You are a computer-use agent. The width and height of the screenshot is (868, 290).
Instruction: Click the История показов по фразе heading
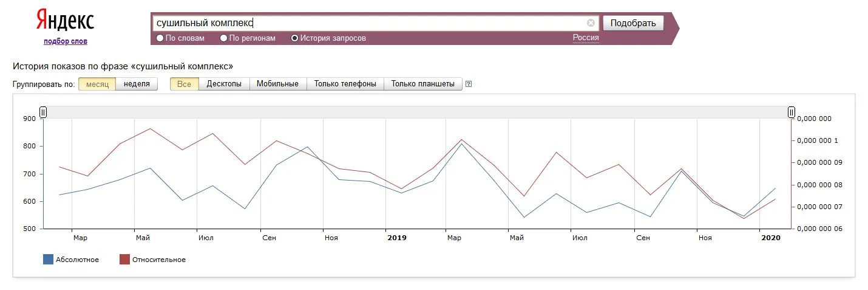click(x=123, y=66)
